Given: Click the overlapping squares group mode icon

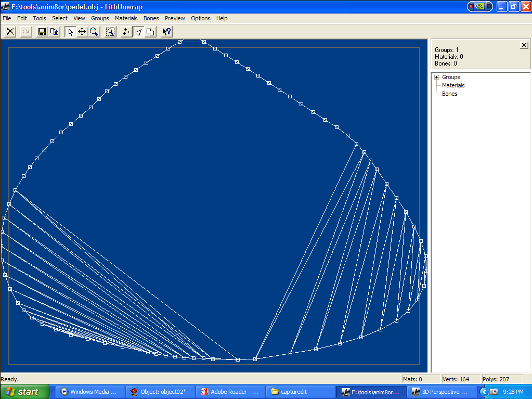Looking at the screenshot, I should coord(150,32).
